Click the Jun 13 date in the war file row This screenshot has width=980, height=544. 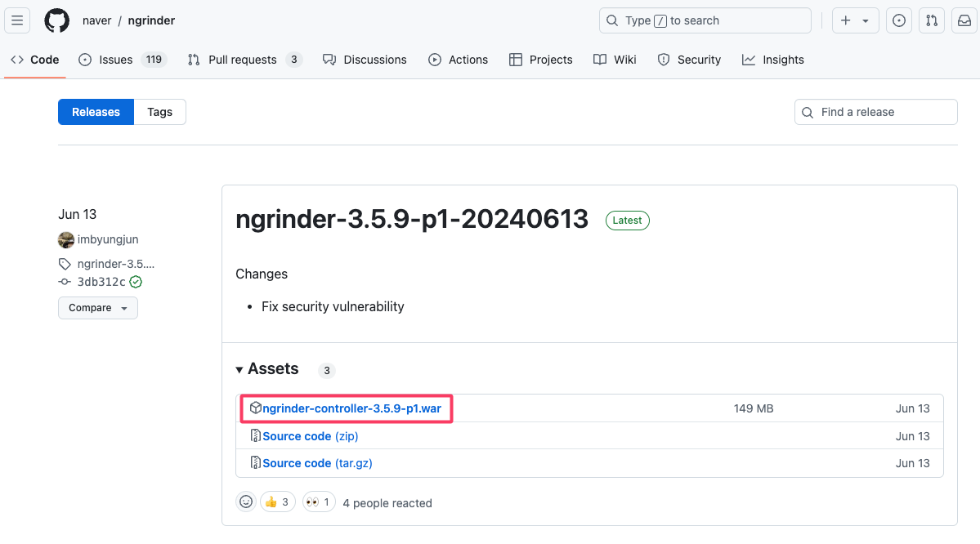(912, 408)
